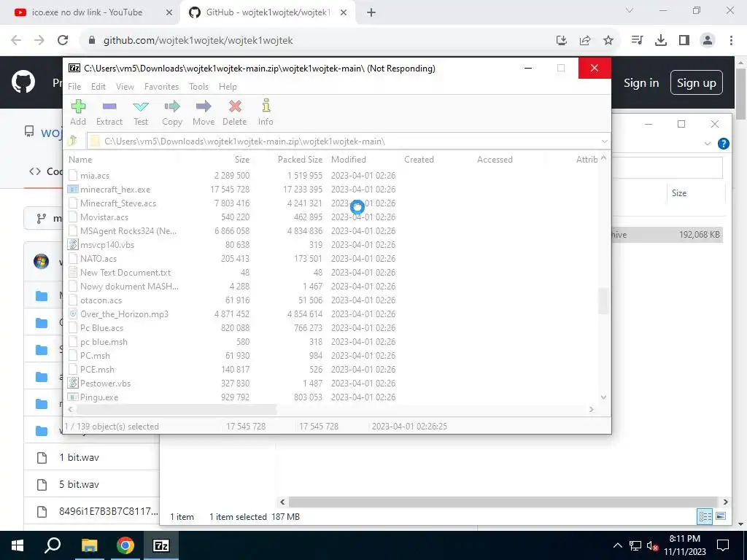
Task: Click the Chrome profile avatar icon
Action: [x=708, y=41]
